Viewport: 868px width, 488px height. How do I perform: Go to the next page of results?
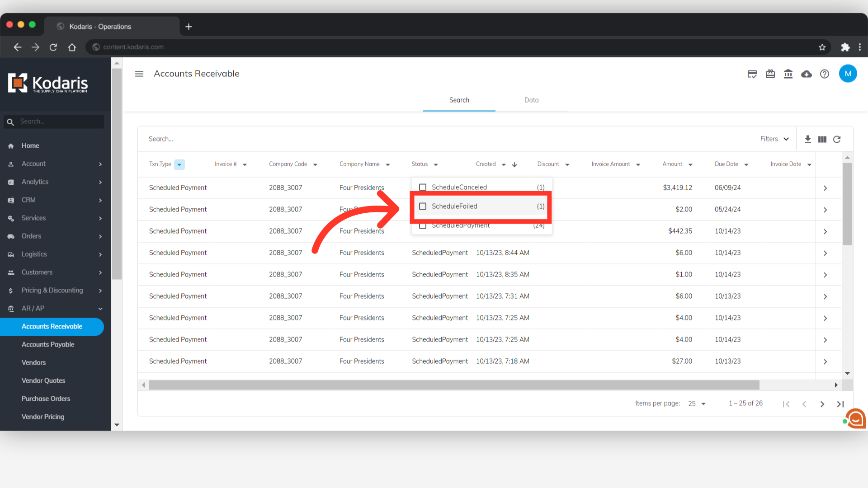(822, 404)
